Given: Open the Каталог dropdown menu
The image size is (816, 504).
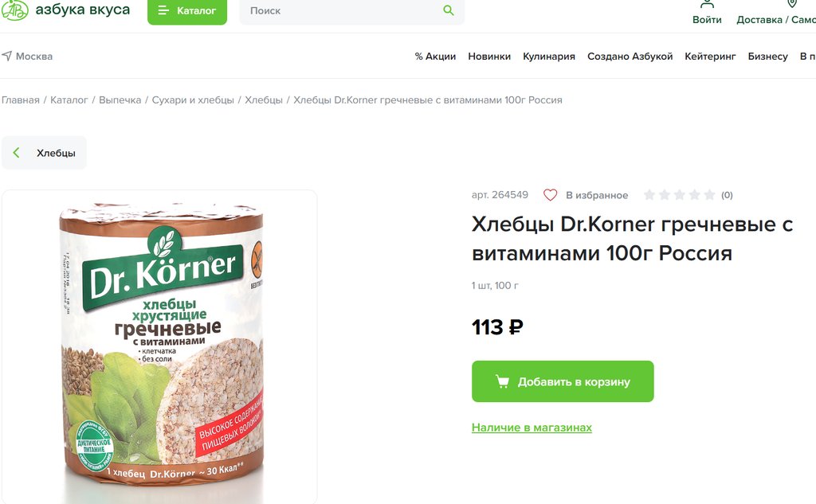Looking at the screenshot, I should click(187, 11).
